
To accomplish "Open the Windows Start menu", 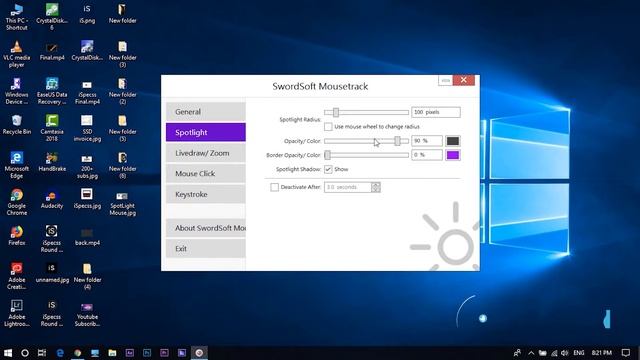I will coord(7,353).
